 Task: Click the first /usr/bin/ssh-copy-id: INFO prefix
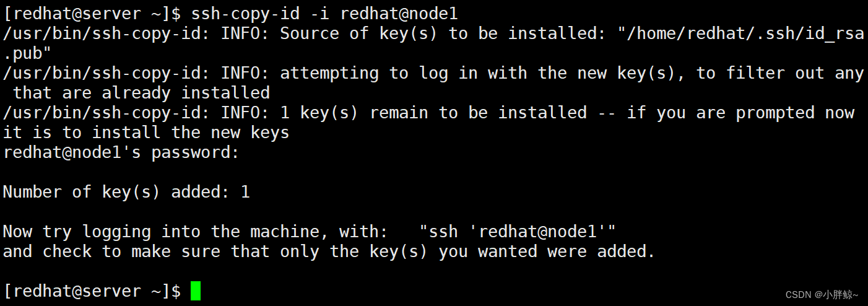136,33
